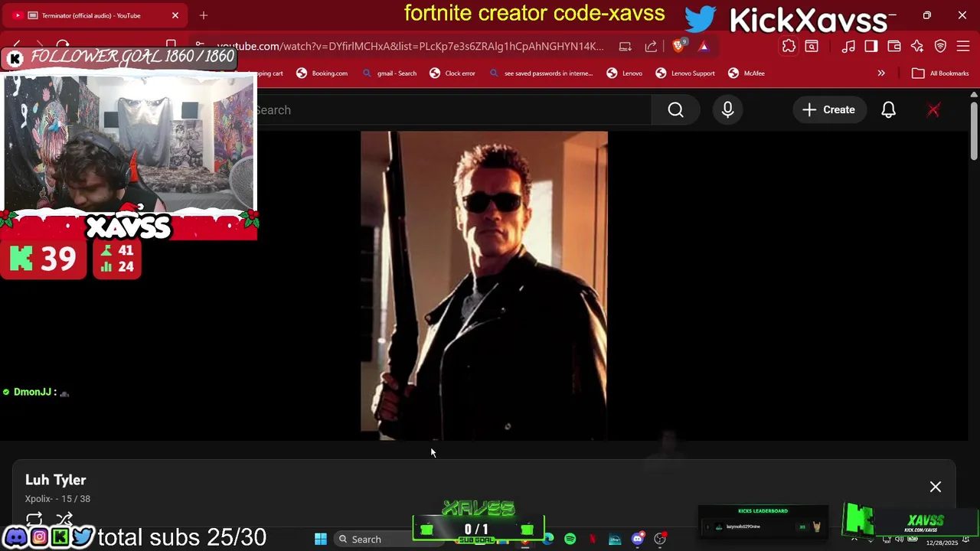This screenshot has width=980, height=551.
Task: Open the browser find-in-page search panel icon
Action: click(x=812, y=47)
